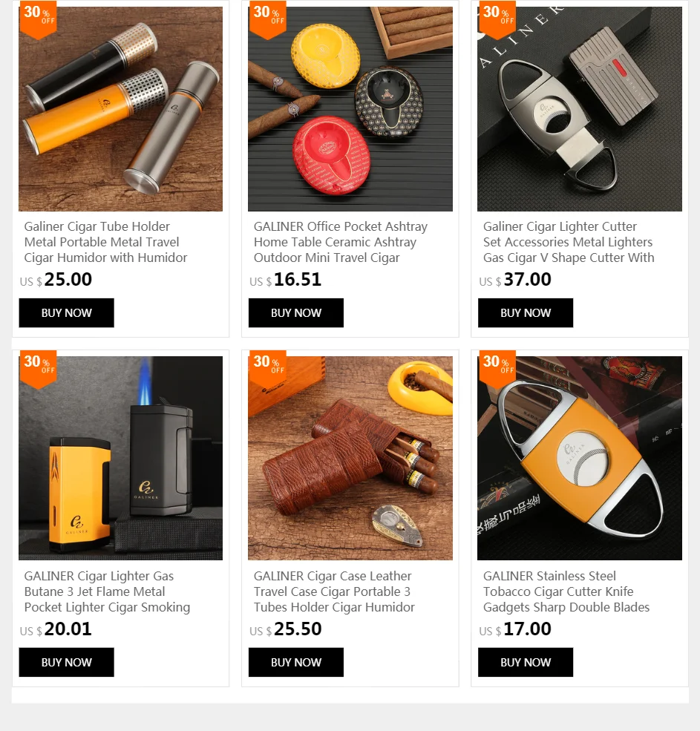
Task: Click the 30% off badge on leather cigar case
Action: click(267, 370)
